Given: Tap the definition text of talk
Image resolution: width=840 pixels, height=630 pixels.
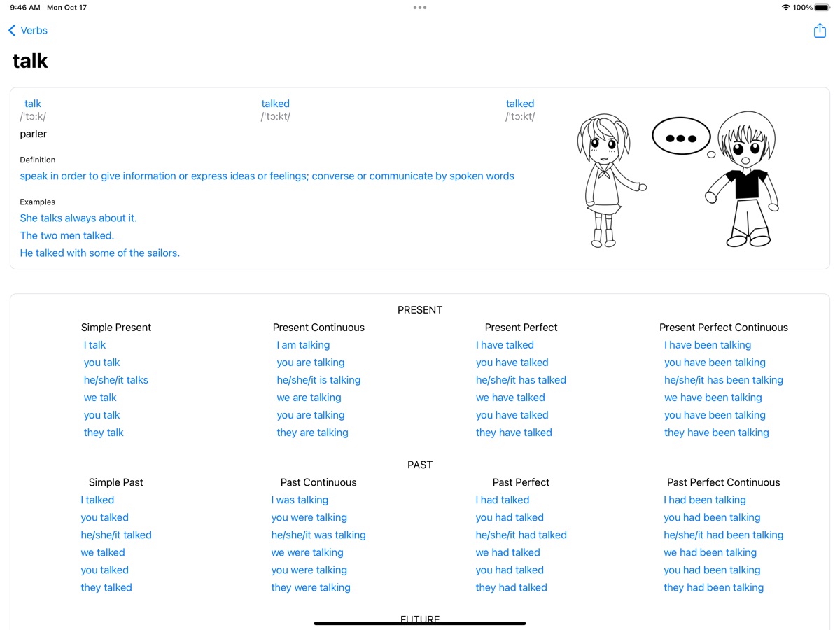Looking at the screenshot, I should point(267,176).
